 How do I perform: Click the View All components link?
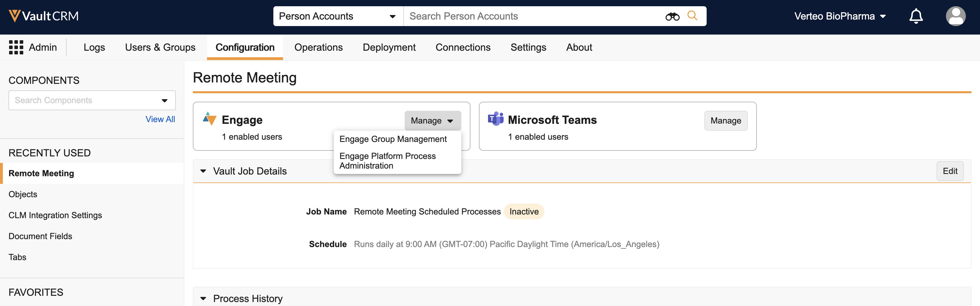click(x=160, y=119)
